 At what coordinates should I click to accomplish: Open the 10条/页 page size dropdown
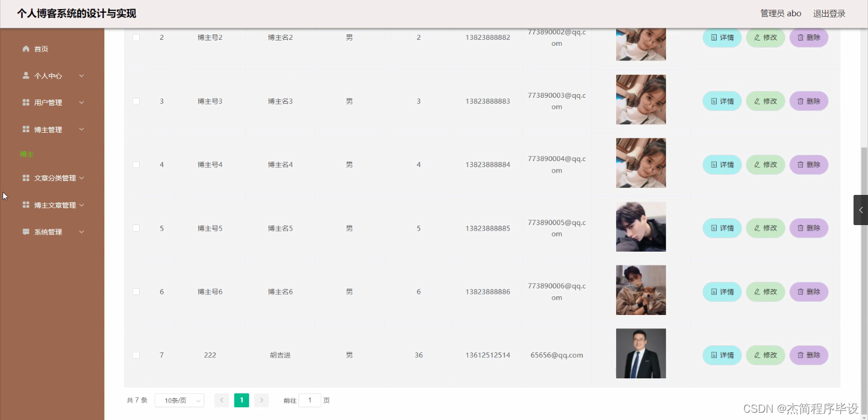click(x=179, y=399)
